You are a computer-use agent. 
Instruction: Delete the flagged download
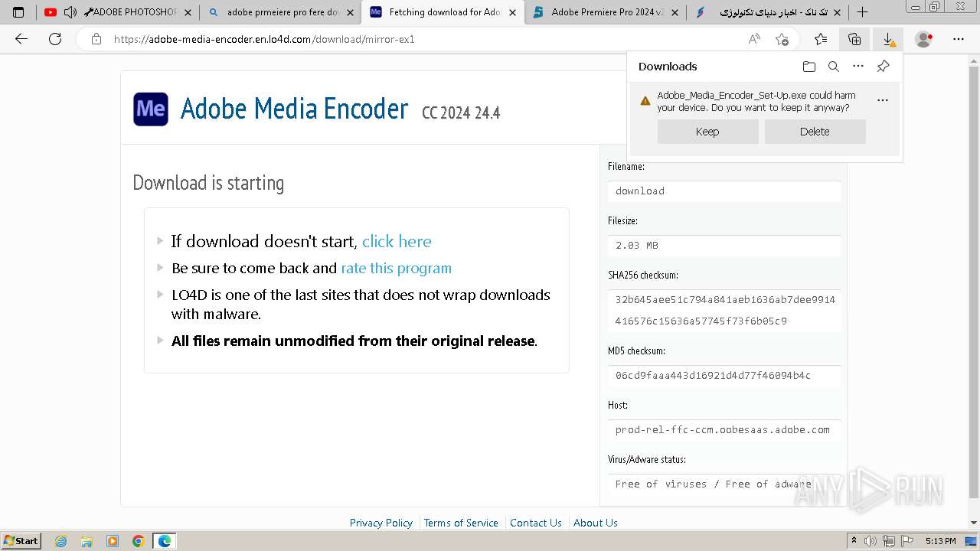point(815,132)
